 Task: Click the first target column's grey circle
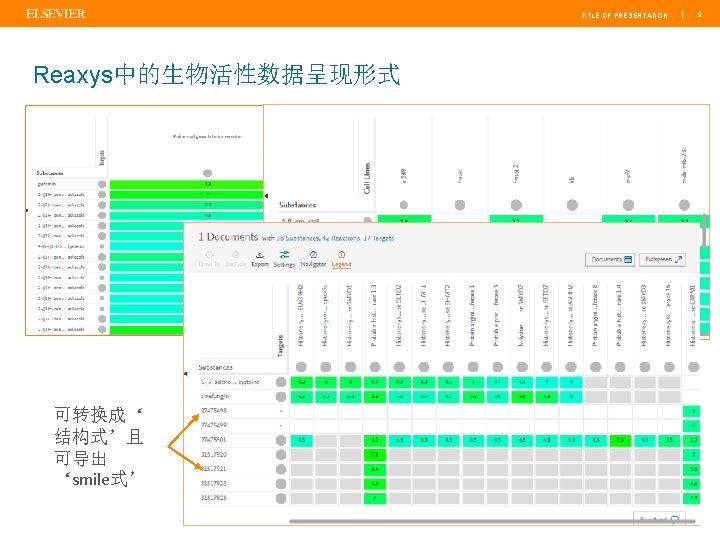pyautogui.click(x=301, y=366)
